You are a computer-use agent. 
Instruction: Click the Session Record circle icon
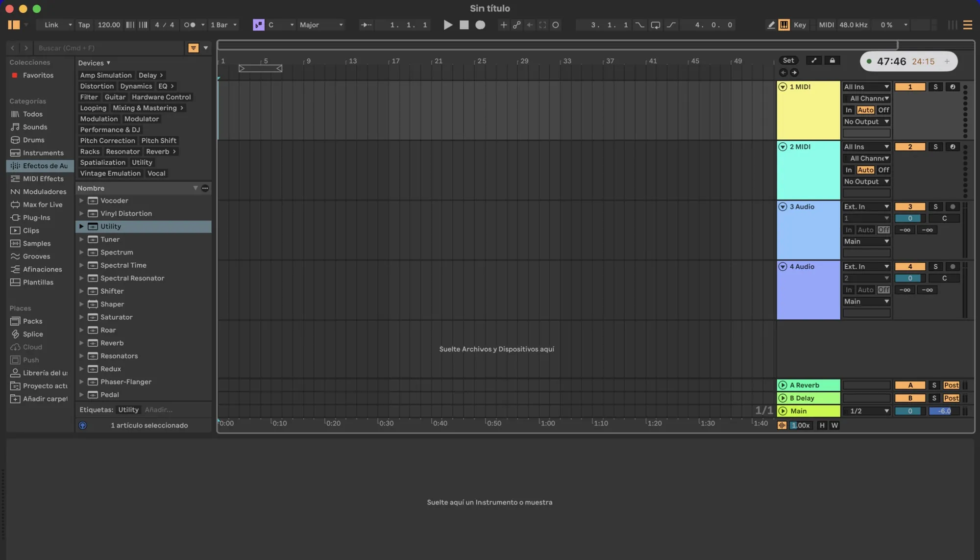click(556, 25)
